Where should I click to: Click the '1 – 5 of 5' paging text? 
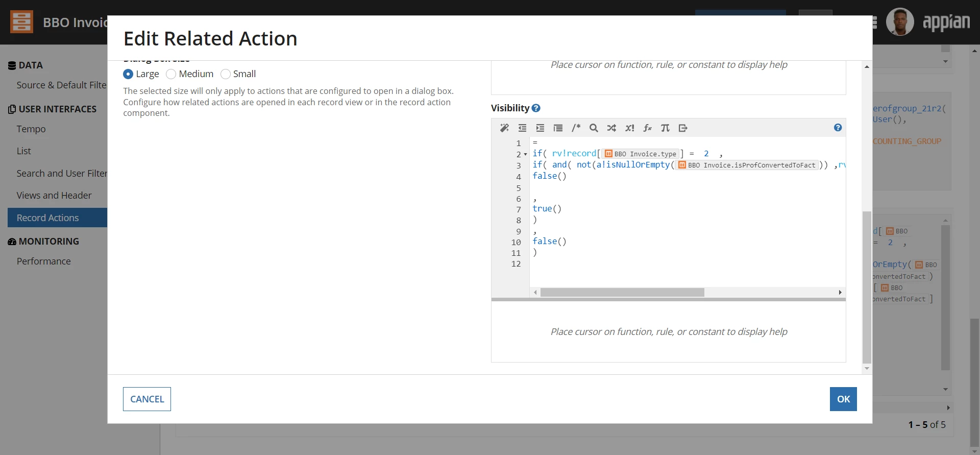[927, 425]
